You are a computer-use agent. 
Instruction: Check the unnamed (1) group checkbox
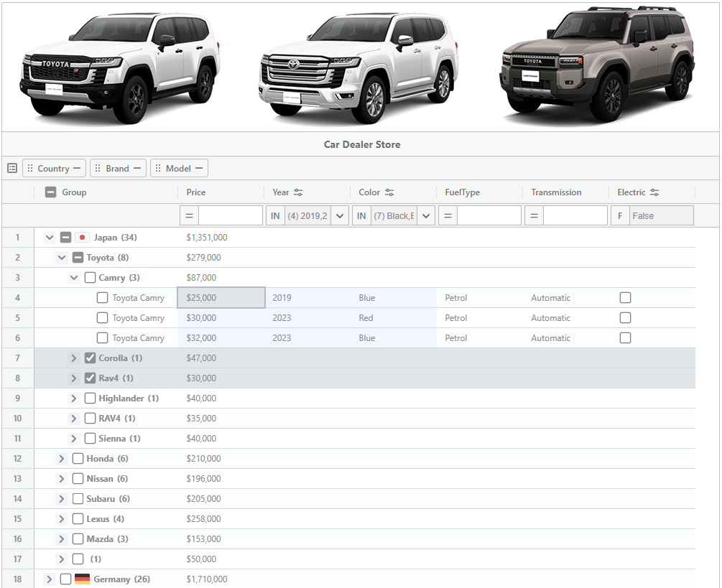coord(78,559)
